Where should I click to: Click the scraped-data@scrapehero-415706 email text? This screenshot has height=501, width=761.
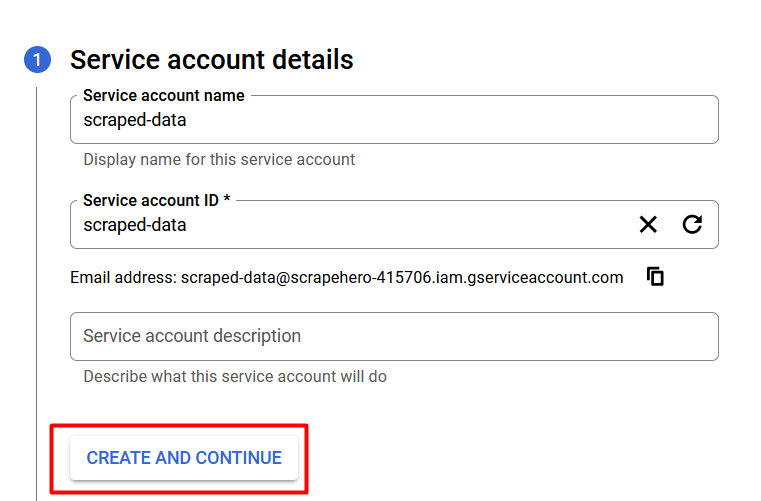pos(402,278)
